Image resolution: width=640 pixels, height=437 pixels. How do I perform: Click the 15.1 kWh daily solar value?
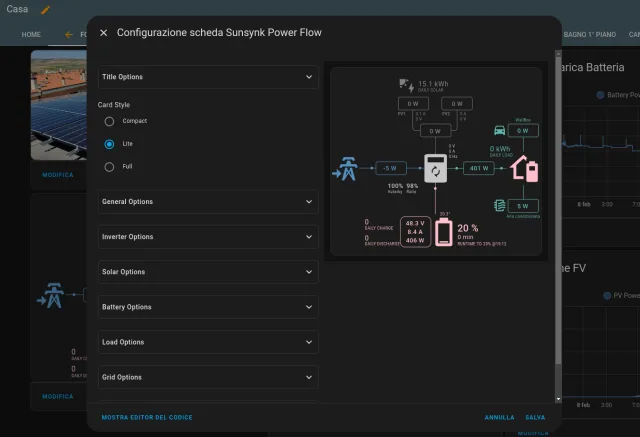pos(433,84)
